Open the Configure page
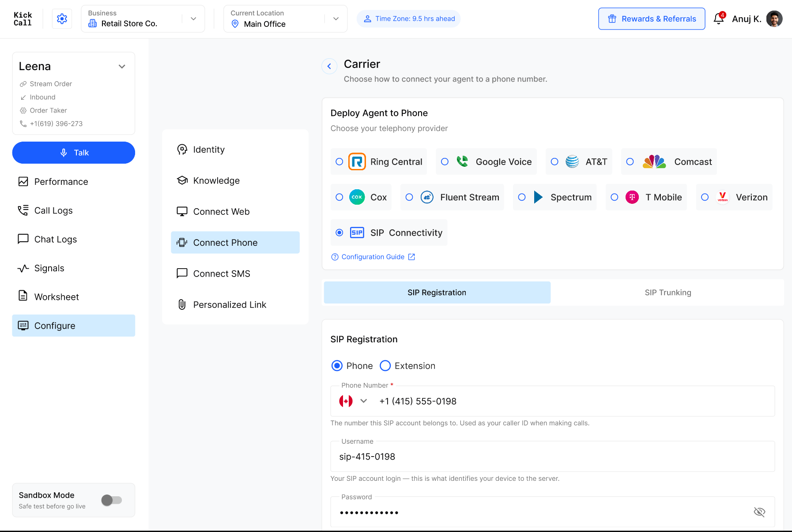The image size is (792, 532). pyautogui.click(x=74, y=326)
